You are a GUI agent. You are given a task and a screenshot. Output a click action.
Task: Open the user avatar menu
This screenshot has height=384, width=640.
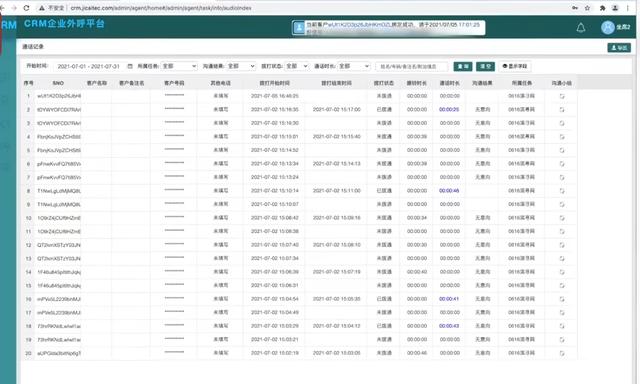coord(607,27)
